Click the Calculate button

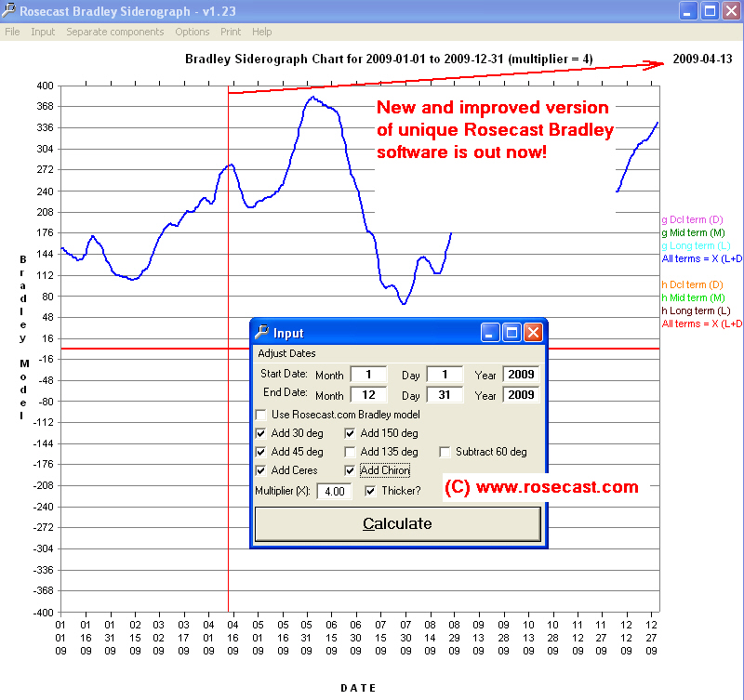click(x=398, y=524)
